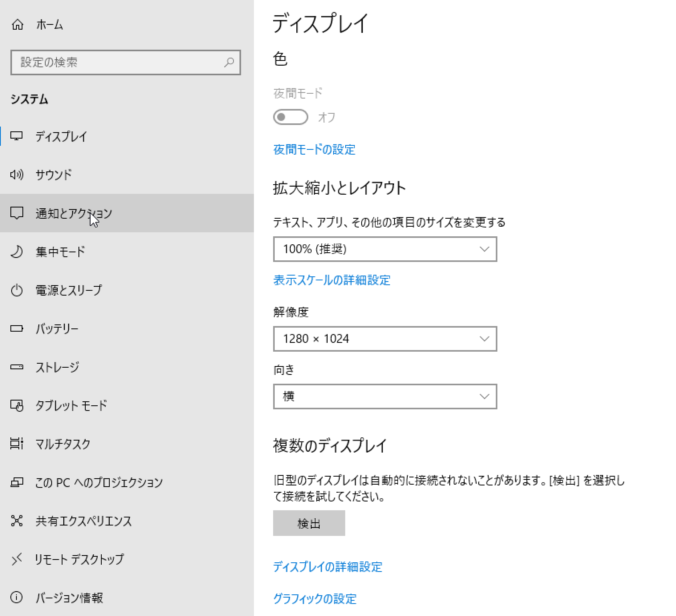Click the moon icon for 集中モード
The width and height of the screenshot is (676, 616).
coord(16,252)
